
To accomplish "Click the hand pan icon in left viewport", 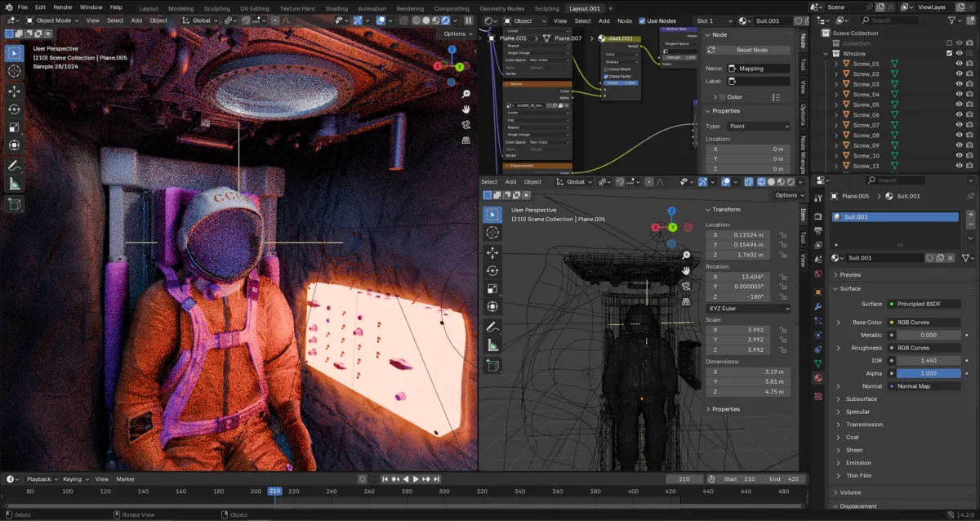I will click(466, 109).
